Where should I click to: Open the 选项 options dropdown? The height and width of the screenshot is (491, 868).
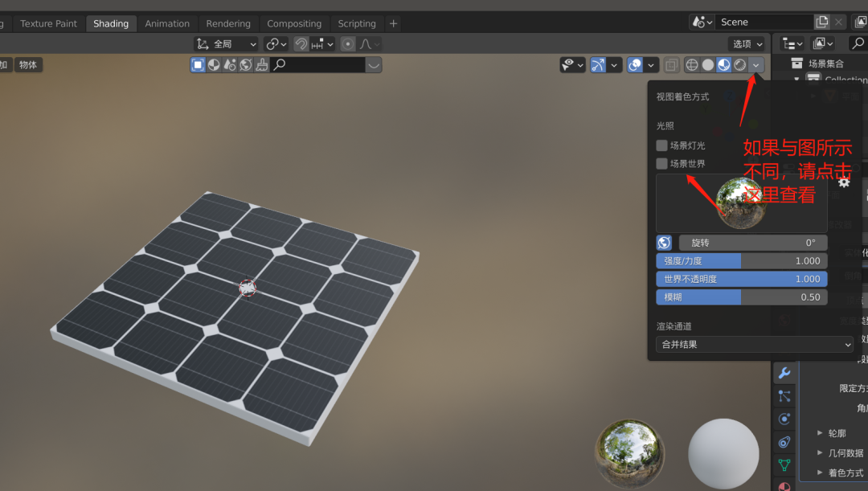[x=747, y=44]
